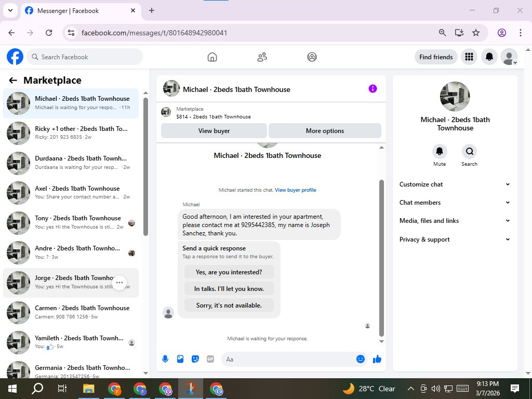The height and width of the screenshot is (399, 532).
Task: Open the notifications bell in header
Action: (x=489, y=57)
